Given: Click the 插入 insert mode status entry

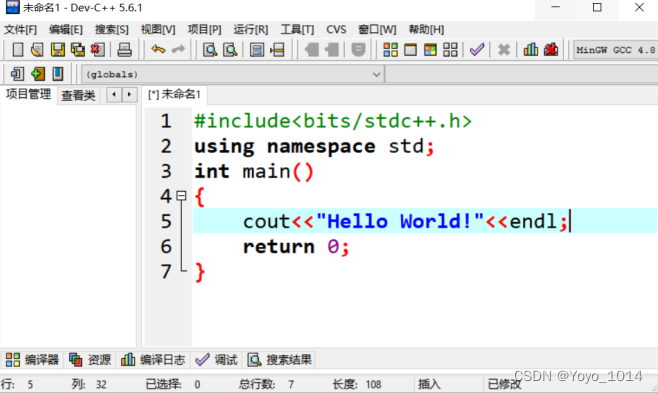Looking at the screenshot, I should tap(429, 384).
